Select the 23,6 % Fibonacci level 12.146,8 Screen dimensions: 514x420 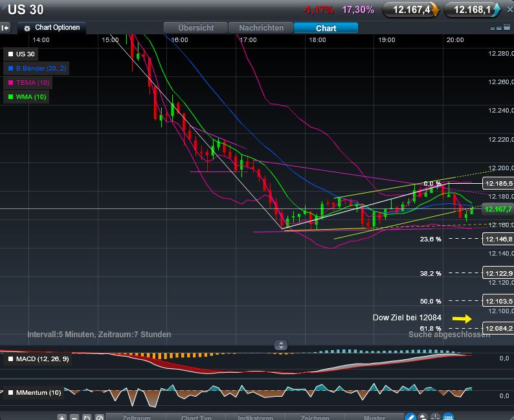498,239
